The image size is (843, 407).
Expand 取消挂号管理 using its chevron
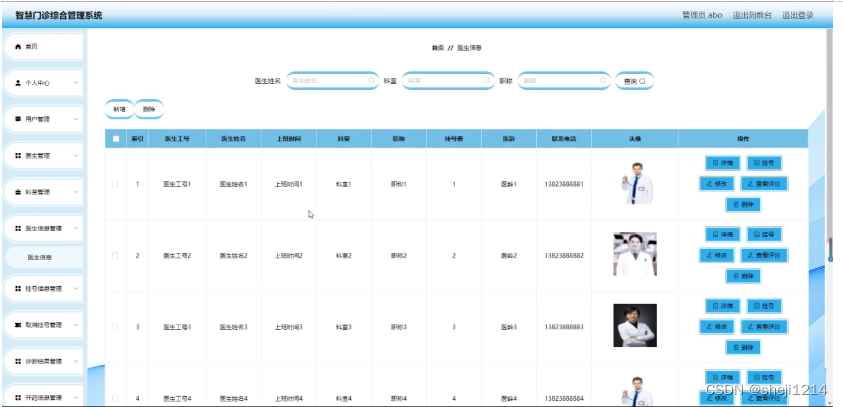pyautogui.click(x=76, y=325)
